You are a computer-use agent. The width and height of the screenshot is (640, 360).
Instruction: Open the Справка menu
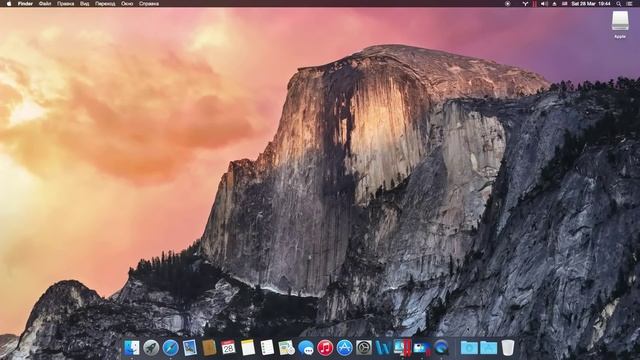149,4
